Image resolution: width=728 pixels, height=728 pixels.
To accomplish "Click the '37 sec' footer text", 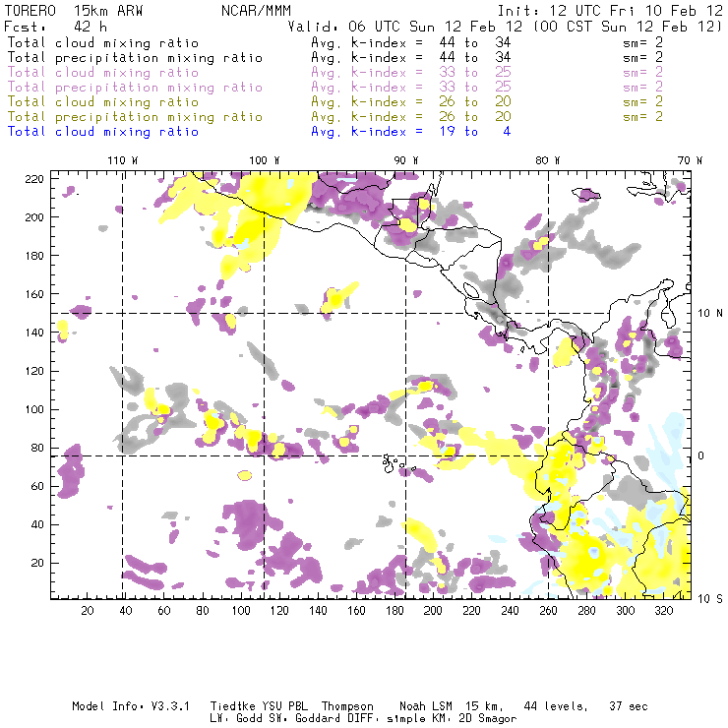I will pyautogui.click(x=629, y=706).
